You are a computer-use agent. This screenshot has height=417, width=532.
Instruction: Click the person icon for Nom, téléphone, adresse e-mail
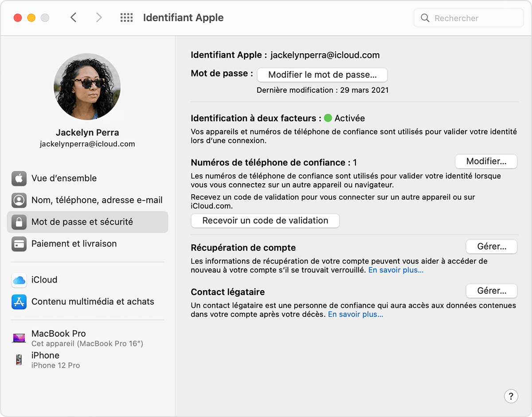[19, 200]
